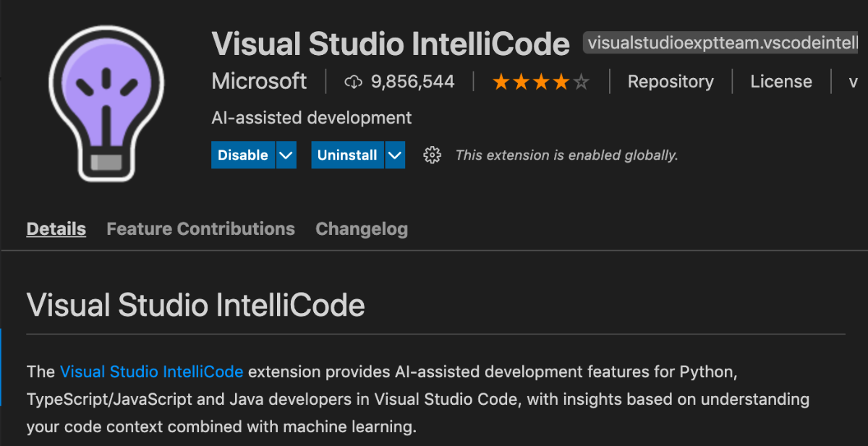Uninstall the IntelliCode extension
Screen dimensions: 868x446
(x=347, y=155)
